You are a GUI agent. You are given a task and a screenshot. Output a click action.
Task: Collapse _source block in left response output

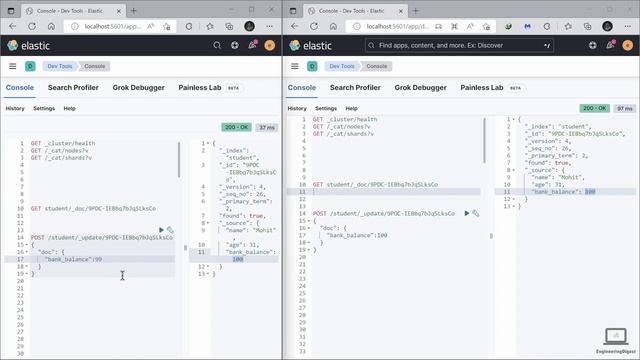click(208, 223)
